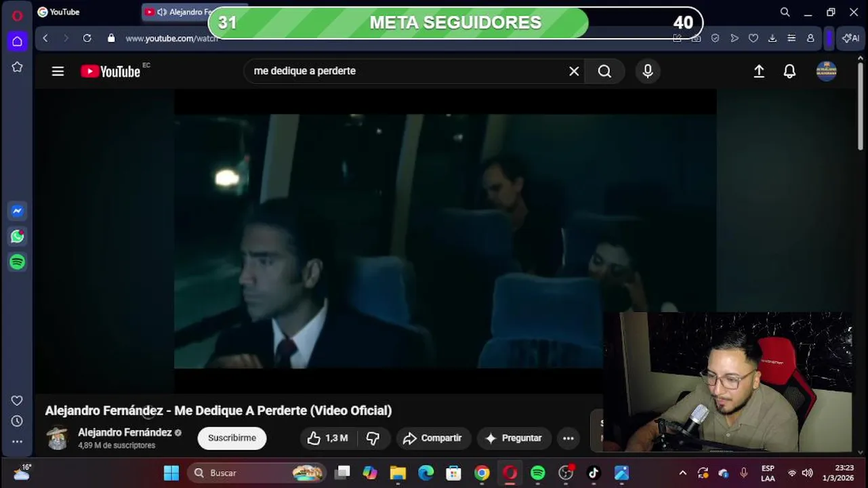Open Microsoft Edge from taskbar
This screenshot has width=868, height=488.
pos(426,473)
